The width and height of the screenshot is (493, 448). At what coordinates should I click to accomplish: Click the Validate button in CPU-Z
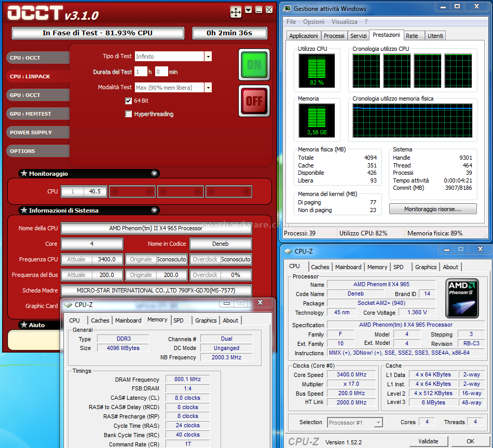(428, 441)
